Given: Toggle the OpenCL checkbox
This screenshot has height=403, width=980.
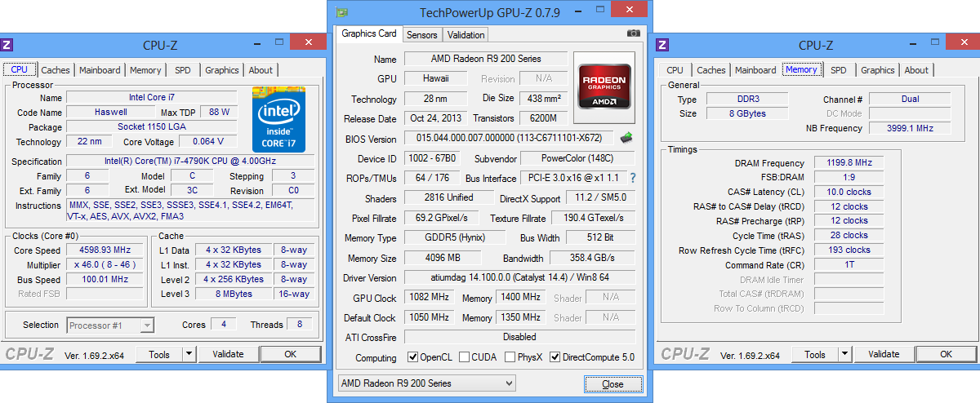Looking at the screenshot, I should [x=413, y=357].
